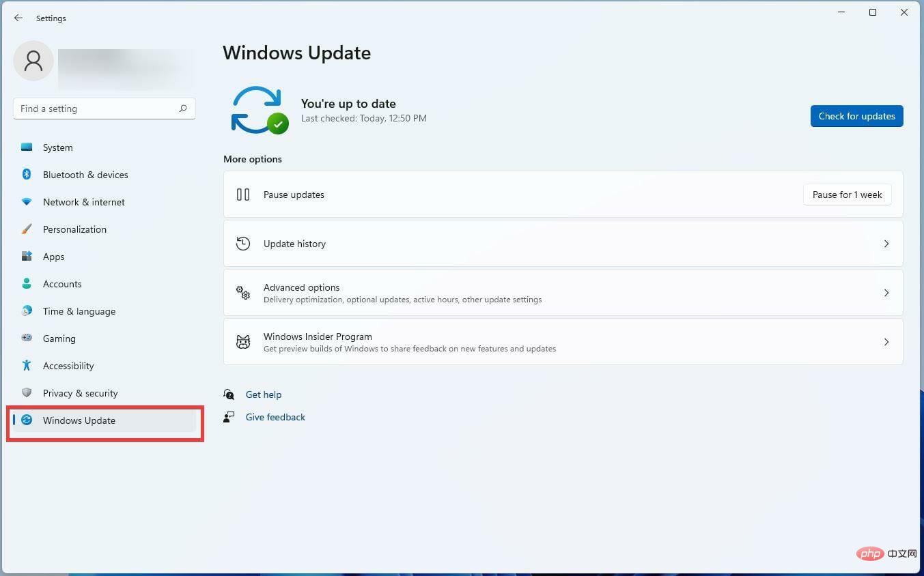This screenshot has width=924, height=576.
Task: Open the Apps category
Action: coord(104,257)
